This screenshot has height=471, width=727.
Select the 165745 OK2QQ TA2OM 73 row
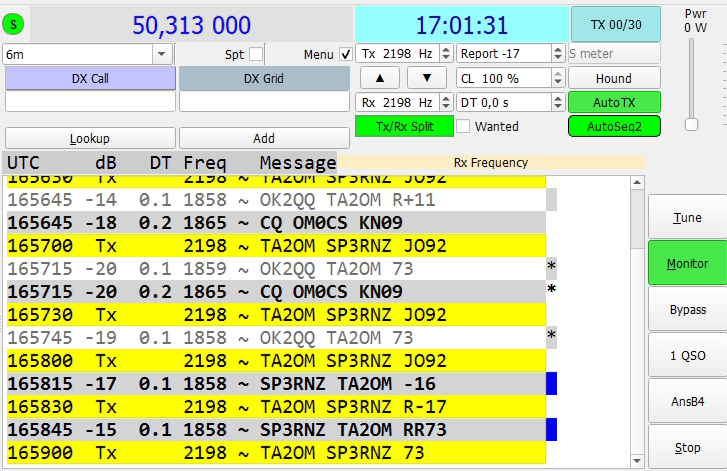pos(276,337)
